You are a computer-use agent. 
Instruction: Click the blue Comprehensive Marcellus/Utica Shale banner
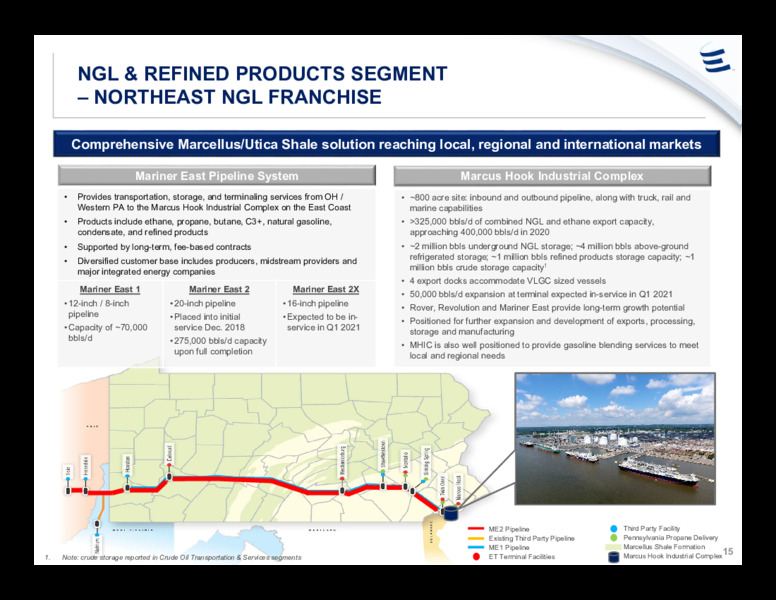coord(387,144)
